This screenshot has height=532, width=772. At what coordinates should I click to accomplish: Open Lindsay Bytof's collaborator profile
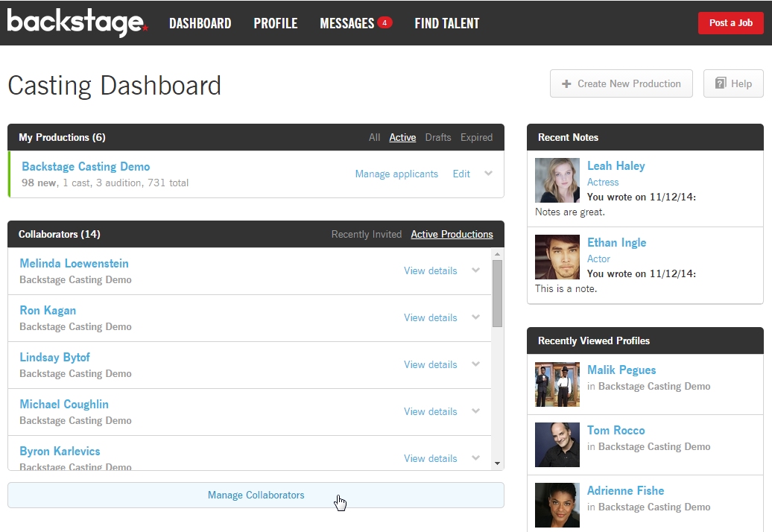coord(54,358)
